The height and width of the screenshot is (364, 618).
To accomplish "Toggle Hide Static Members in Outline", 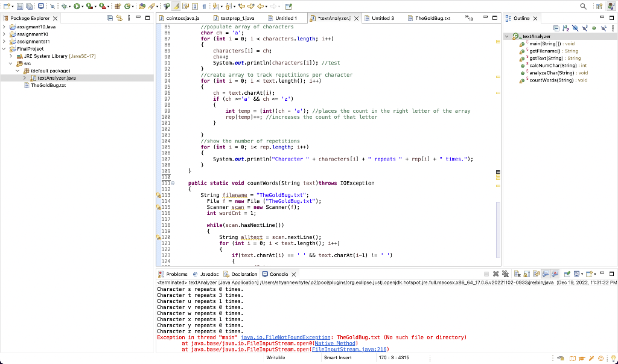I will click(584, 28).
